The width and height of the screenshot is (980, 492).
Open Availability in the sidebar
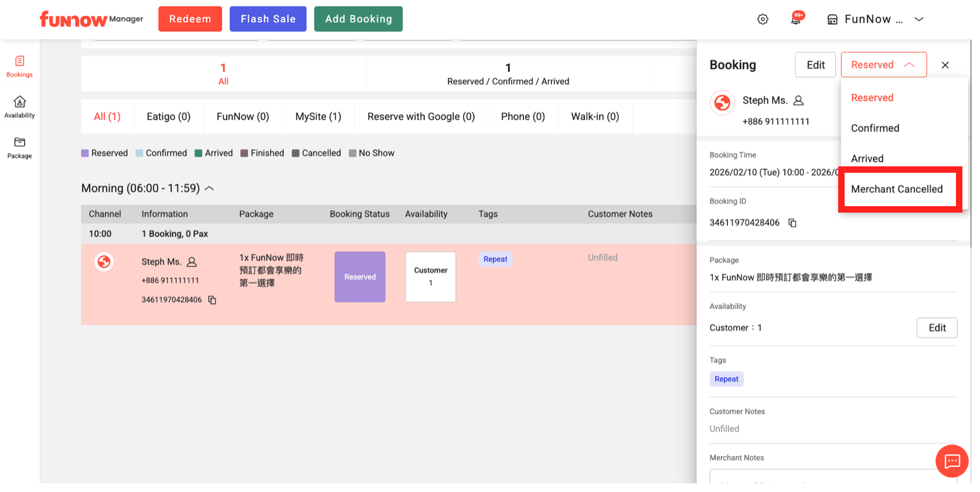(x=19, y=107)
